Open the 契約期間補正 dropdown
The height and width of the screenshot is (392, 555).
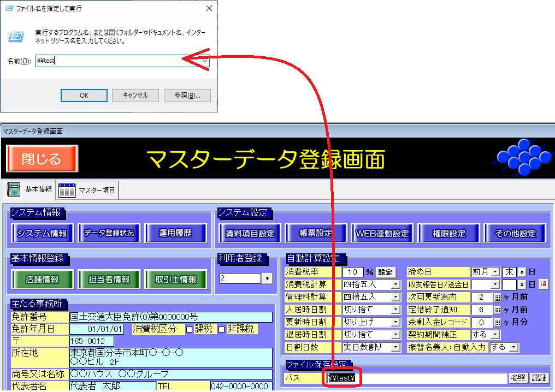click(495, 334)
